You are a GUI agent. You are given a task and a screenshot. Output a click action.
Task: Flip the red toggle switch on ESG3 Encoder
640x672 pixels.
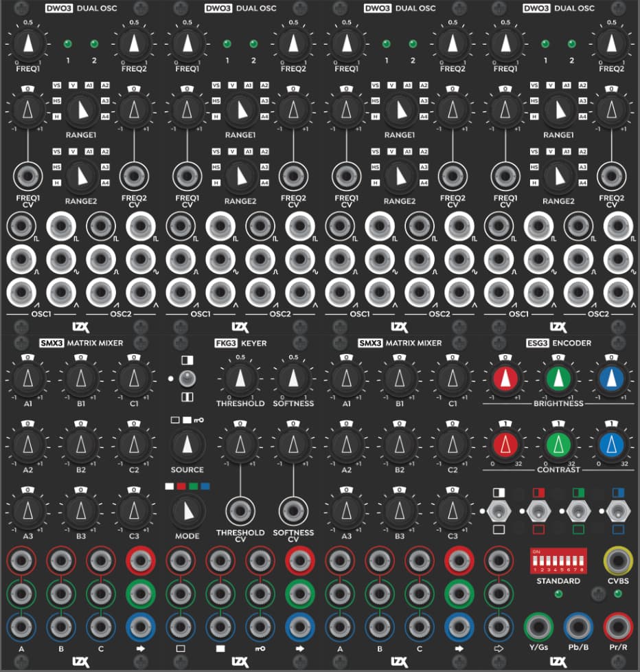click(538, 511)
